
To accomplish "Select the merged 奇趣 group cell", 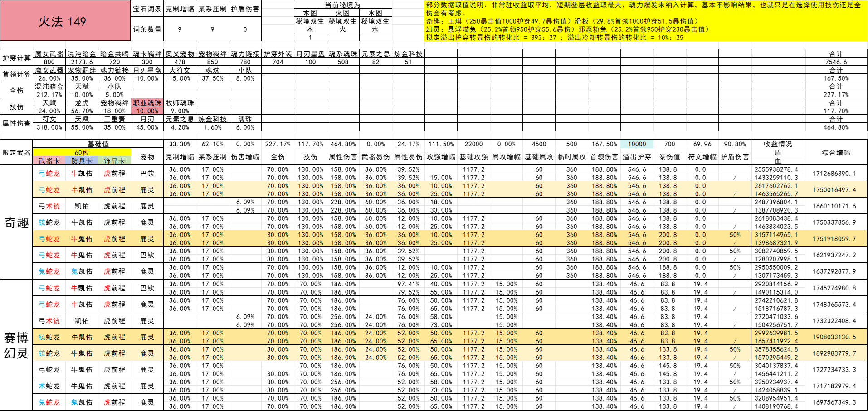I will pyautogui.click(x=16, y=222).
